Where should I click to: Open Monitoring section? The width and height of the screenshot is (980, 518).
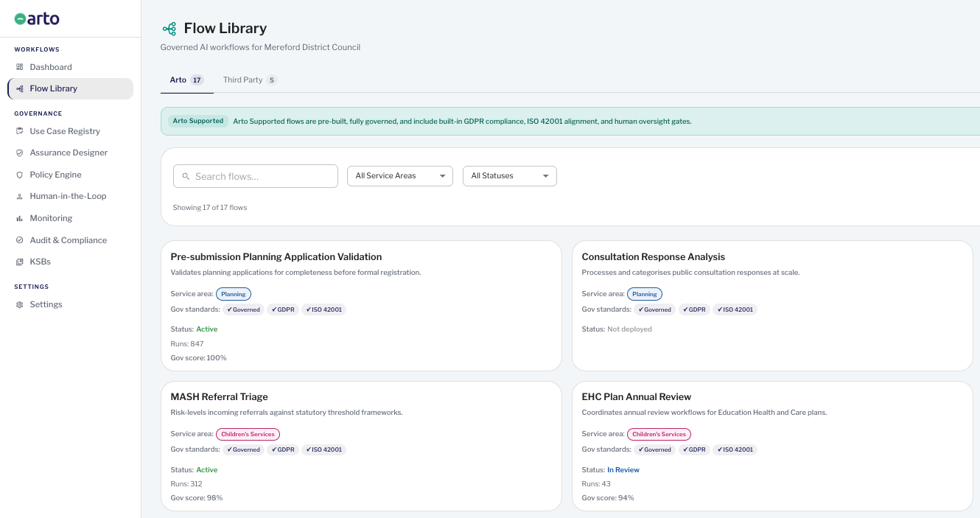click(71, 218)
